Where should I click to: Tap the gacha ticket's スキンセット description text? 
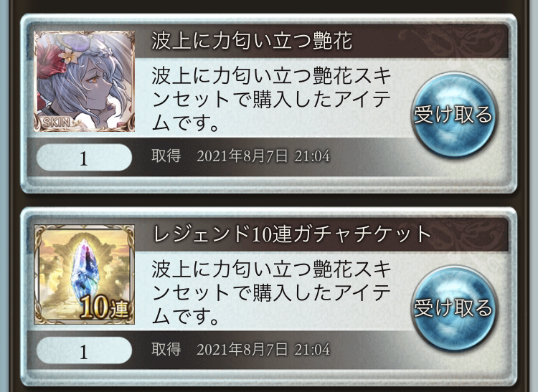tap(271, 292)
